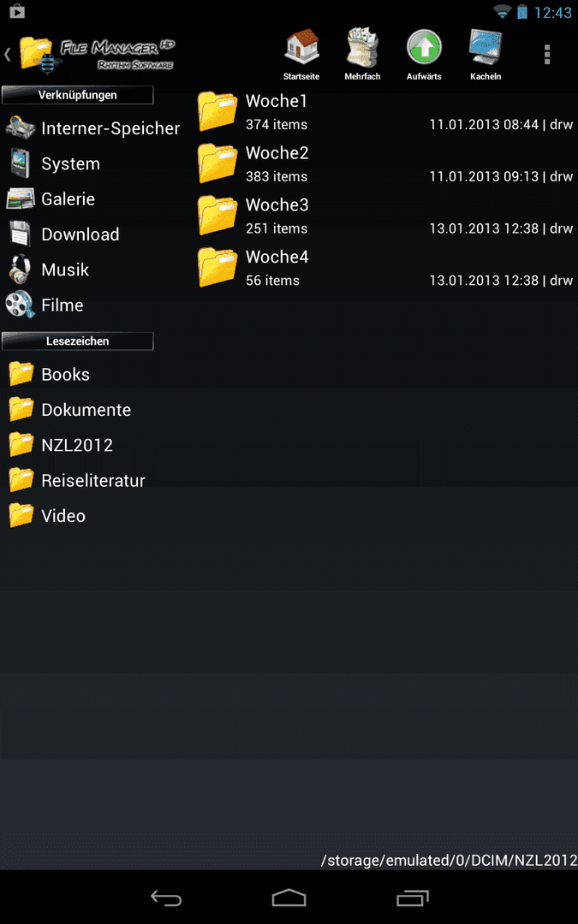
Task: Click the Download label
Action: [x=80, y=234]
